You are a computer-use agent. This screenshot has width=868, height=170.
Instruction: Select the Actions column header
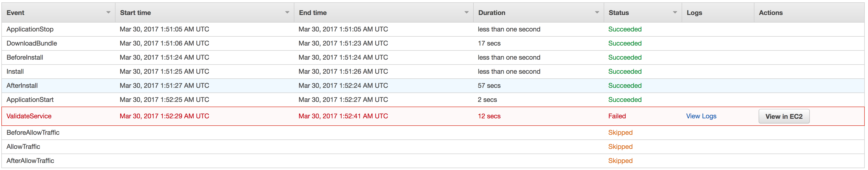(x=809, y=12)
